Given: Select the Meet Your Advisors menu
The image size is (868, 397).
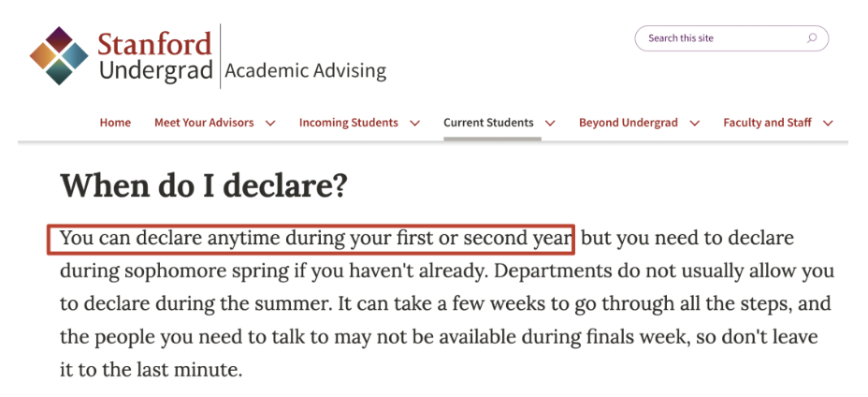Looking at the screenshot, I should (x=204, y=123).
